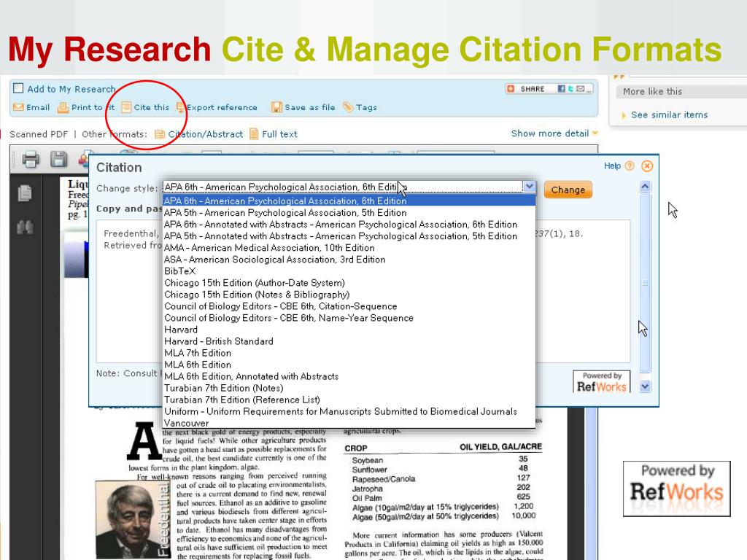The height and width of the screenshot is (560, 747).
Task: Open Help in the Citation dialog
Action: tap(612, 166)
